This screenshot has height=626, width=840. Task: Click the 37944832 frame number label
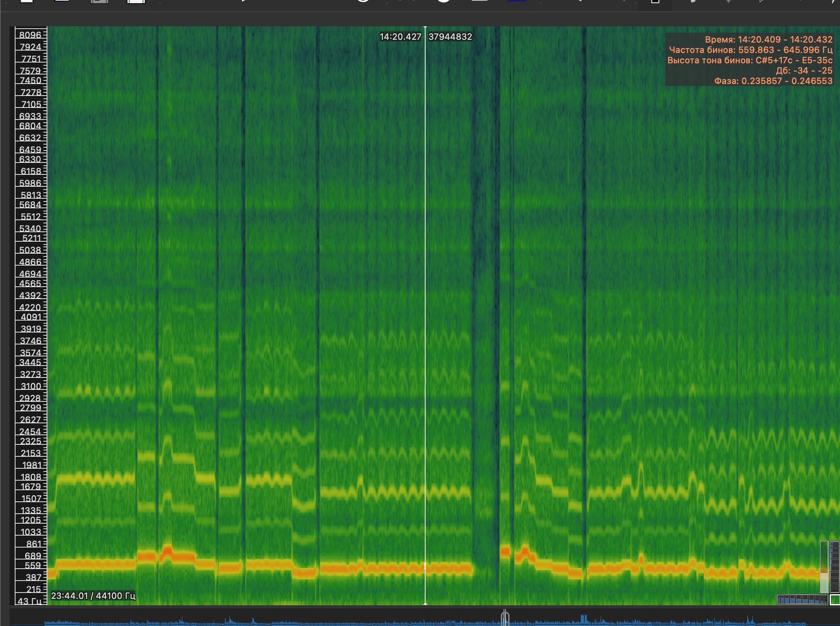450,37
